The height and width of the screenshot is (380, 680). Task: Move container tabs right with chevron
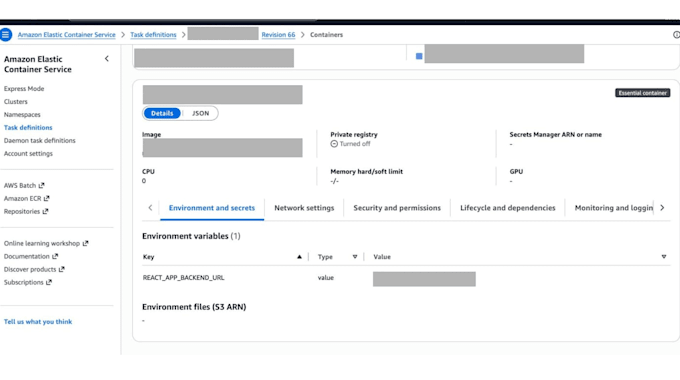(x=662, y=208)
